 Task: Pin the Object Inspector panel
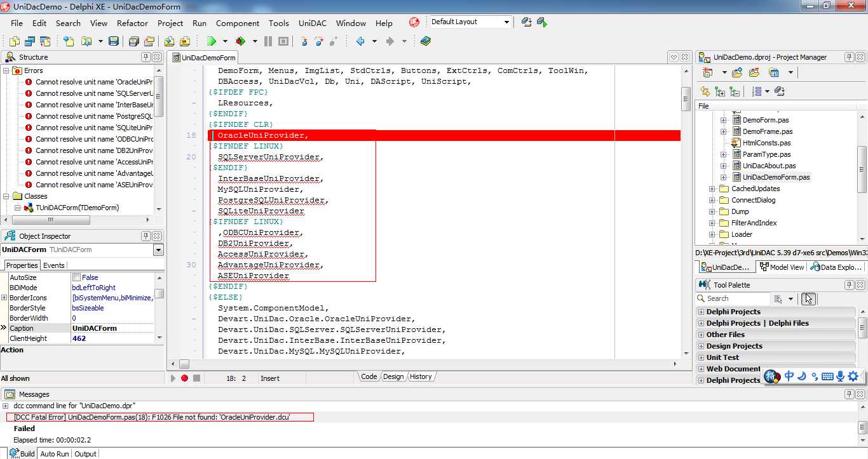146,236
